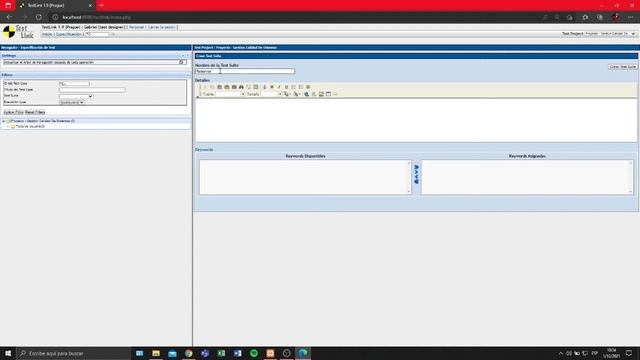
Task: Click the Nombre de la Test Suite field
Action: pyautogui.click(x=244, y=71)
